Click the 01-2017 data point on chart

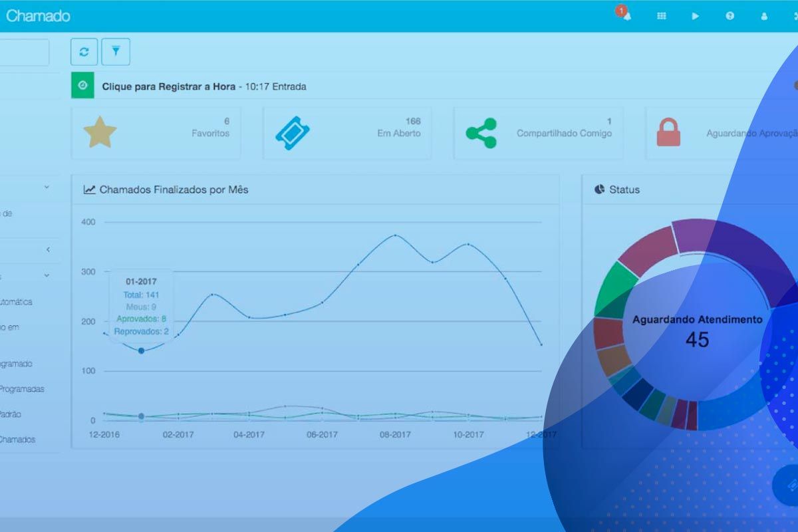[x=141, y=350]
